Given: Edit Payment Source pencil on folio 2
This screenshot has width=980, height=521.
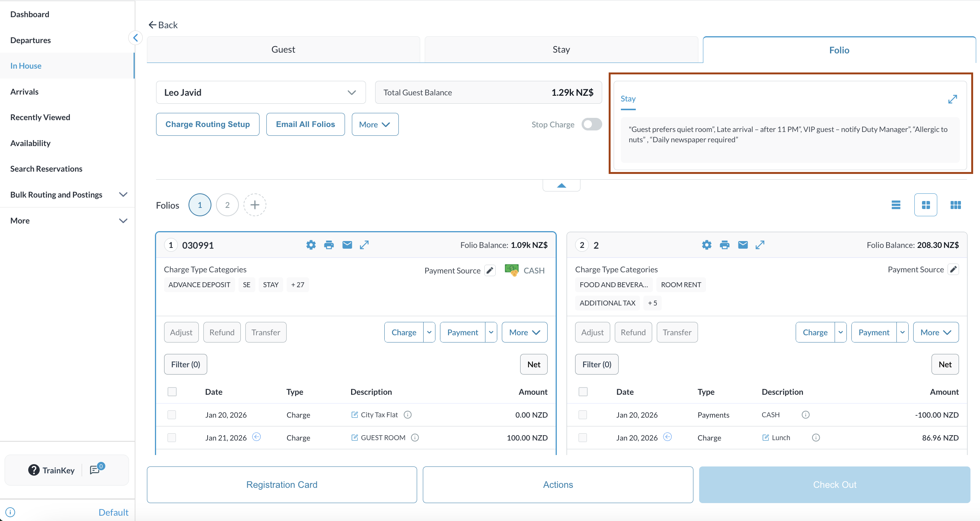Looking at the screenshot, I should click(x=953, y=270).
